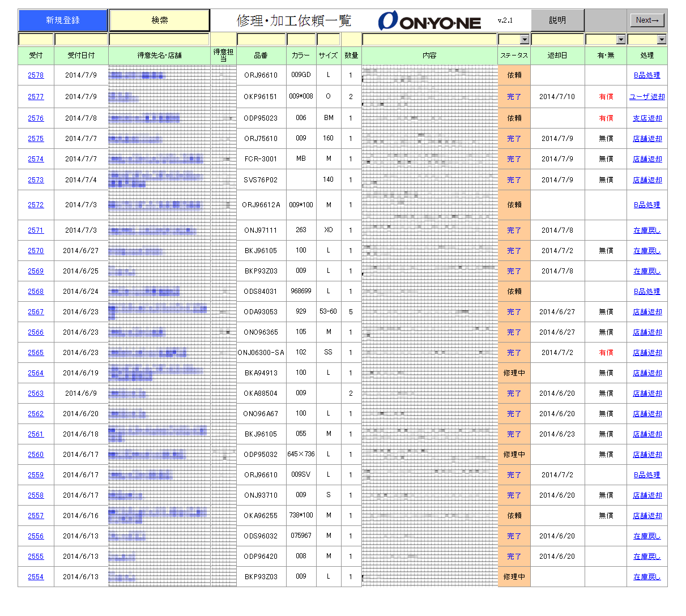Open receipt number 2562

tap(36, 414)
